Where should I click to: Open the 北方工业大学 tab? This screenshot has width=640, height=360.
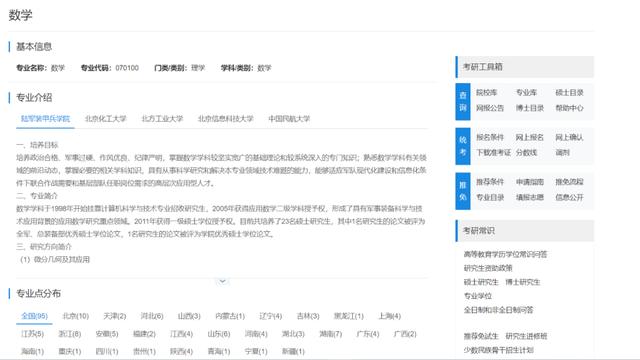pyautogui.click(x=162, y=119)
